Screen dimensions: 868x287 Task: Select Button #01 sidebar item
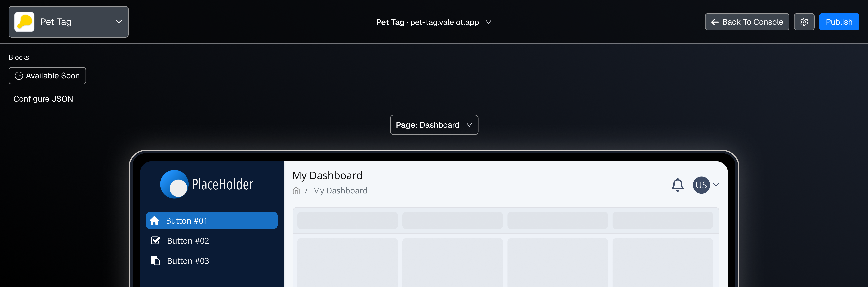coord(212,221)
